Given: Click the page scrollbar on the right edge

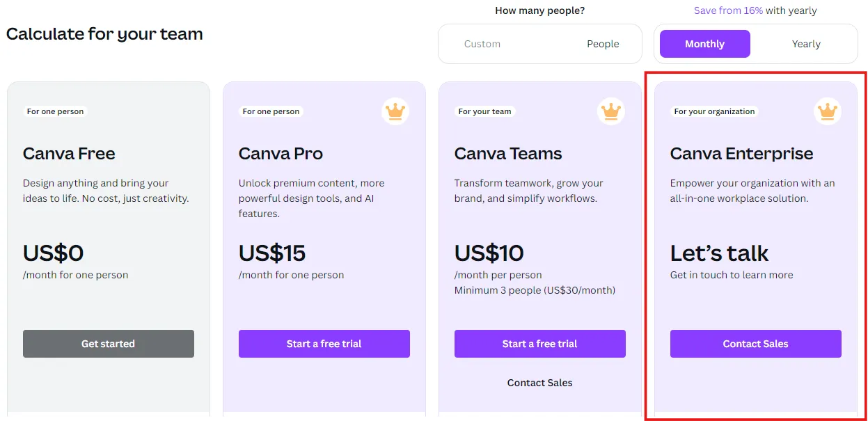Looking at the screenshot, I should 865,209.
